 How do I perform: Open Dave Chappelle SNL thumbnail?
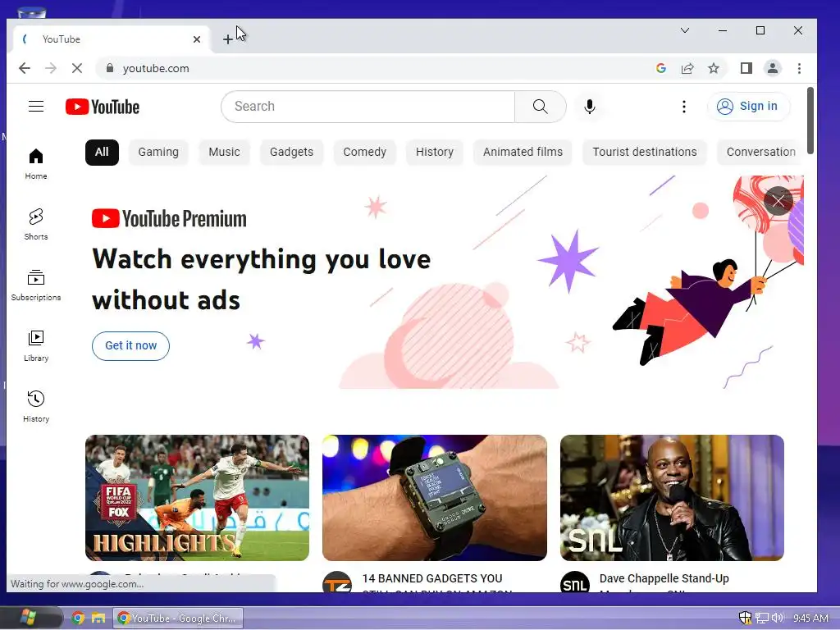point(672,498)
